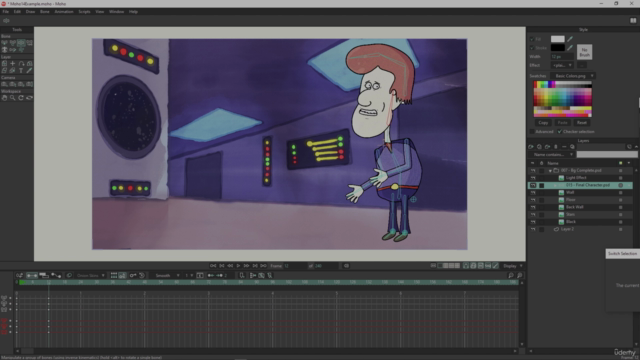Open the Onion Skins dropdown
Viewport: 640px width, 360px height.
(x=90, y=276)
